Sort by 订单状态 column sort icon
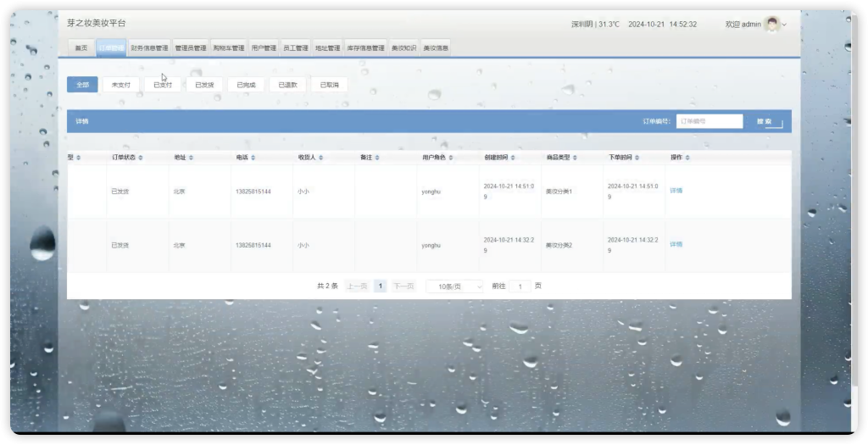The image size is (868, 445). [x=141, y=158]
